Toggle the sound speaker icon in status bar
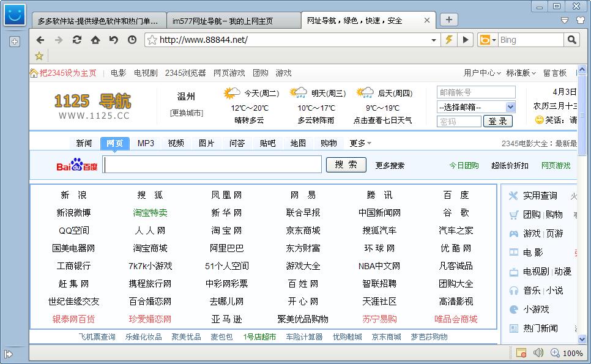Image resolution: width=591 pixels, height=364 pixels. point(538,353)
